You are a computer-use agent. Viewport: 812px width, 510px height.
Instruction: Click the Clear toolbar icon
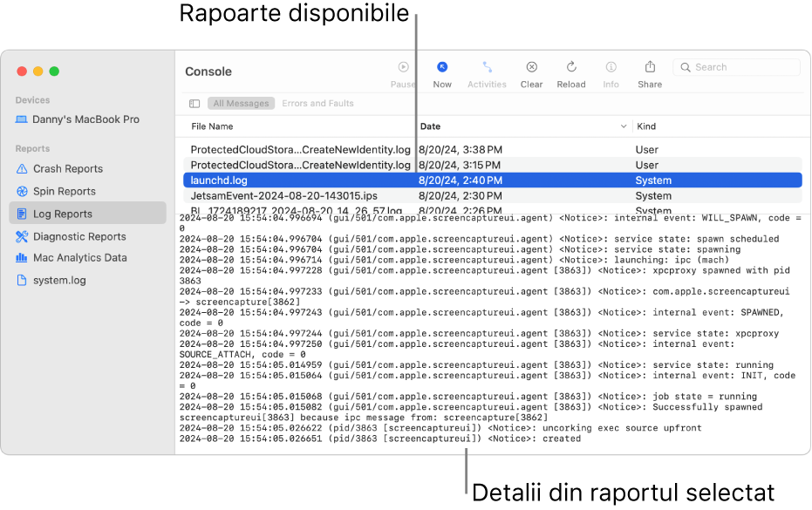[531, 67]
